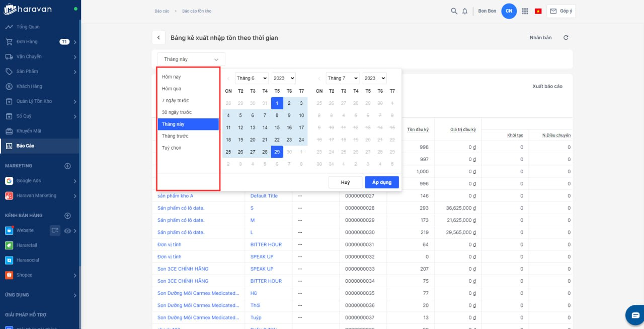Toggle the Website eye visibility icon
This screenshot has width=644, height=329.
coord(67,231)
